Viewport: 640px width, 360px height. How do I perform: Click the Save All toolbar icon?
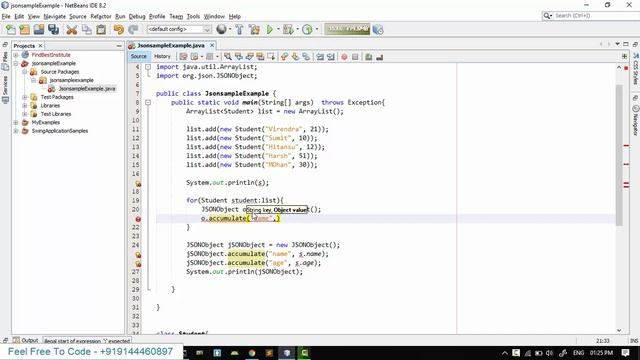click(53, 29)
